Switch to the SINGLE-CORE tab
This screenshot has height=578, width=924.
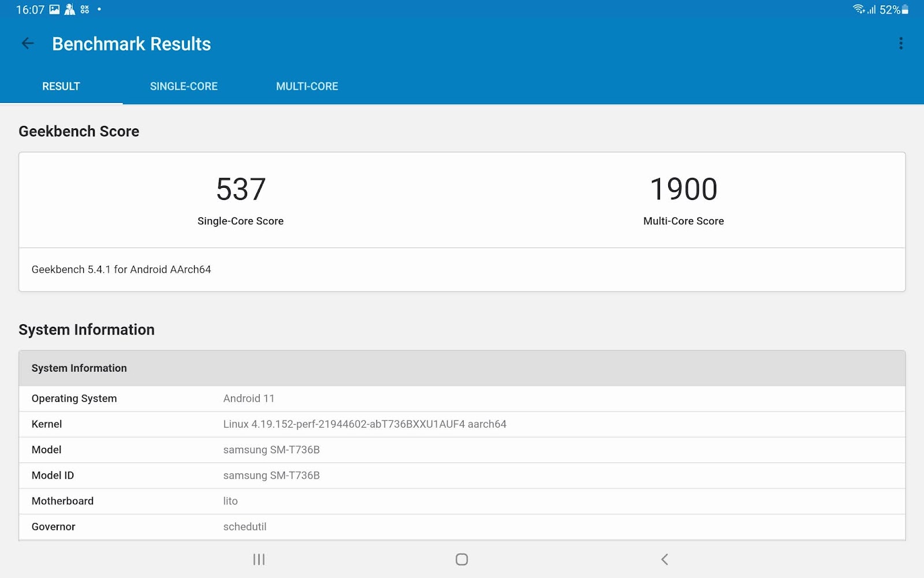(x=184, y=86)
